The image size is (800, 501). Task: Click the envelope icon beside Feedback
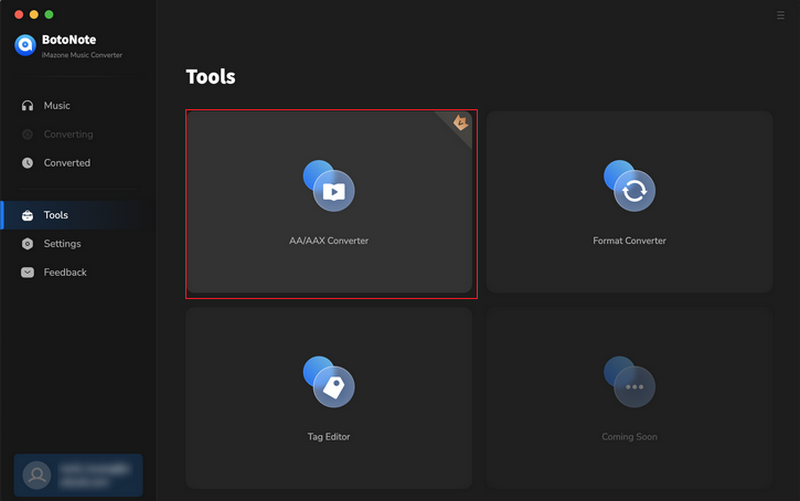(x=27, y=272)
